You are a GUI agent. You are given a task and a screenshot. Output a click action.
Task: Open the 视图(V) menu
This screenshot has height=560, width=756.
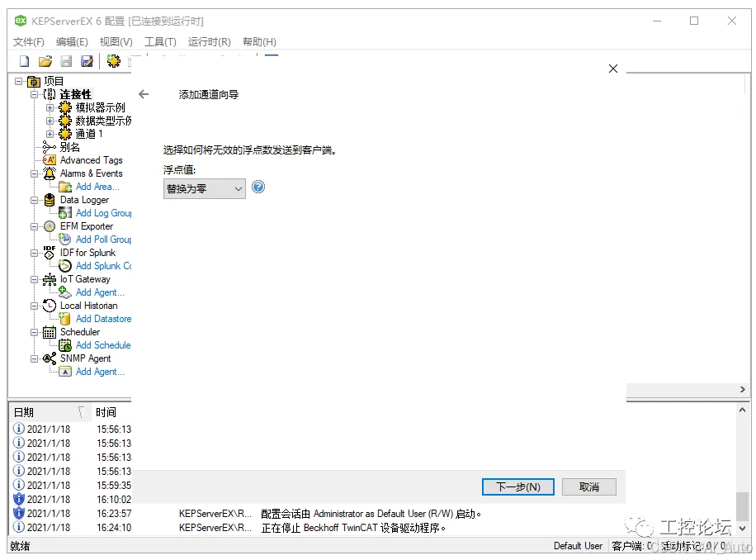[x=116, y=42]
